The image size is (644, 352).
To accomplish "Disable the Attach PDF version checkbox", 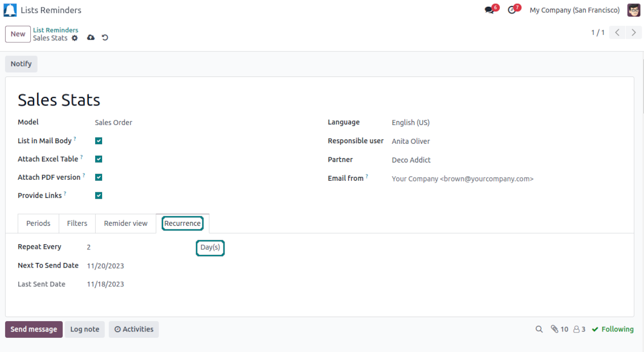I will pos(99,177).
